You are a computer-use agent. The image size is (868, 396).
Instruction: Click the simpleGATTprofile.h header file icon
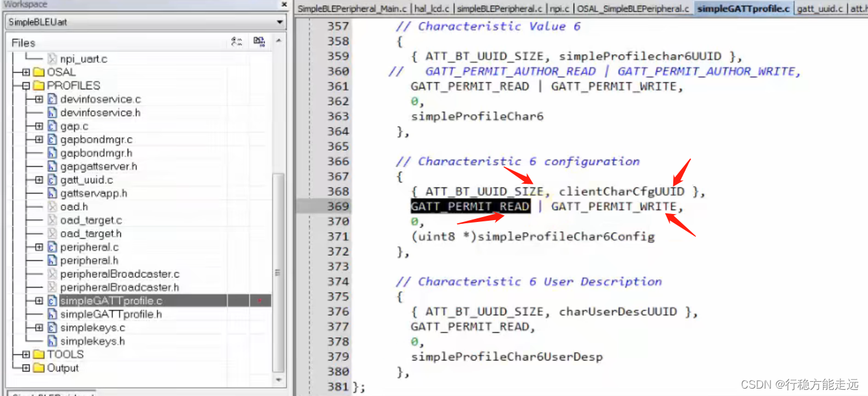(52, 314)
